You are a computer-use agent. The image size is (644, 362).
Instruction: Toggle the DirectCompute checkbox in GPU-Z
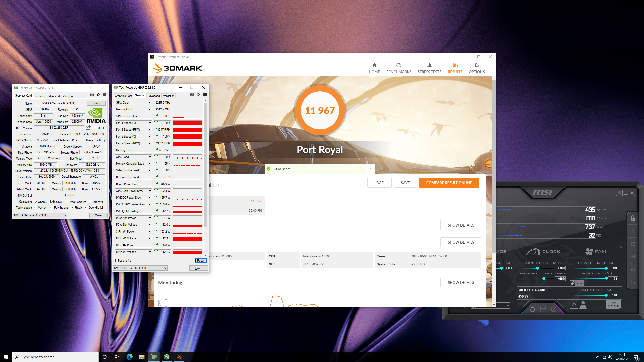(66, 202)
